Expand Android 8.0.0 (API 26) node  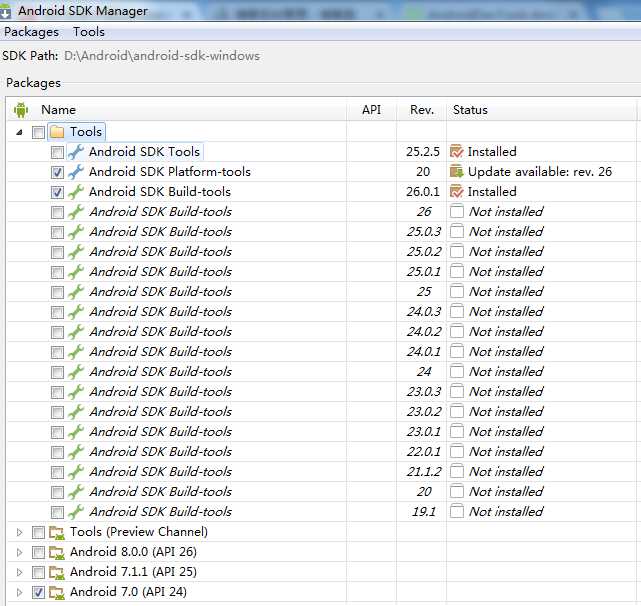click(19, 552)
